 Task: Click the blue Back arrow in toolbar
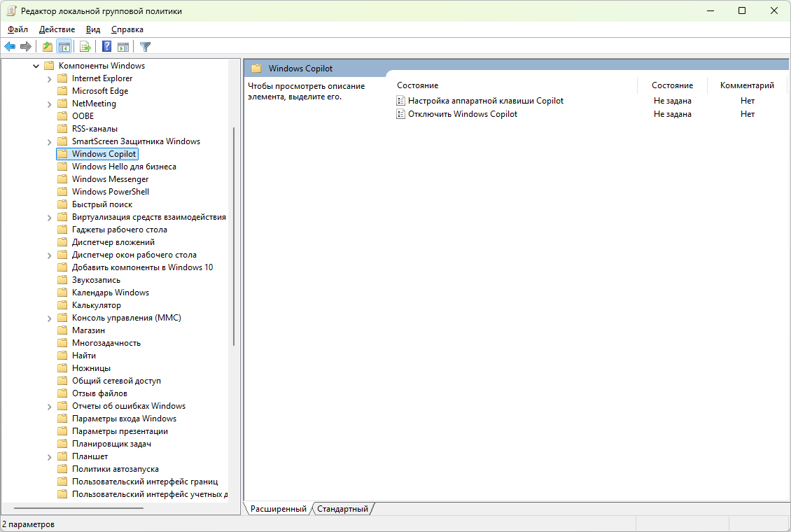pyautogui.click(x=10, y=47)
